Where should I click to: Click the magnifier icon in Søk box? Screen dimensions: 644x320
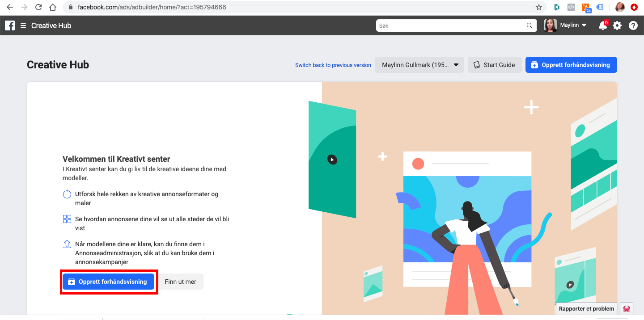click(530, 26)
